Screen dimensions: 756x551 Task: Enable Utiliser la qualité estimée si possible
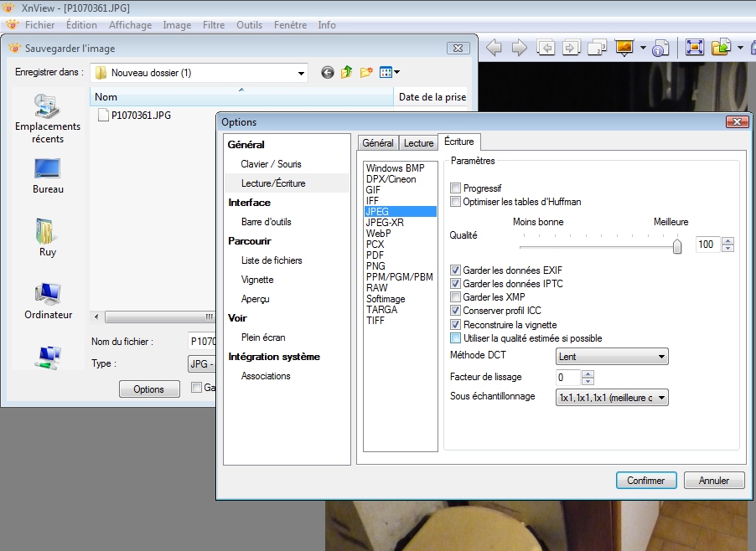[455, 337]
